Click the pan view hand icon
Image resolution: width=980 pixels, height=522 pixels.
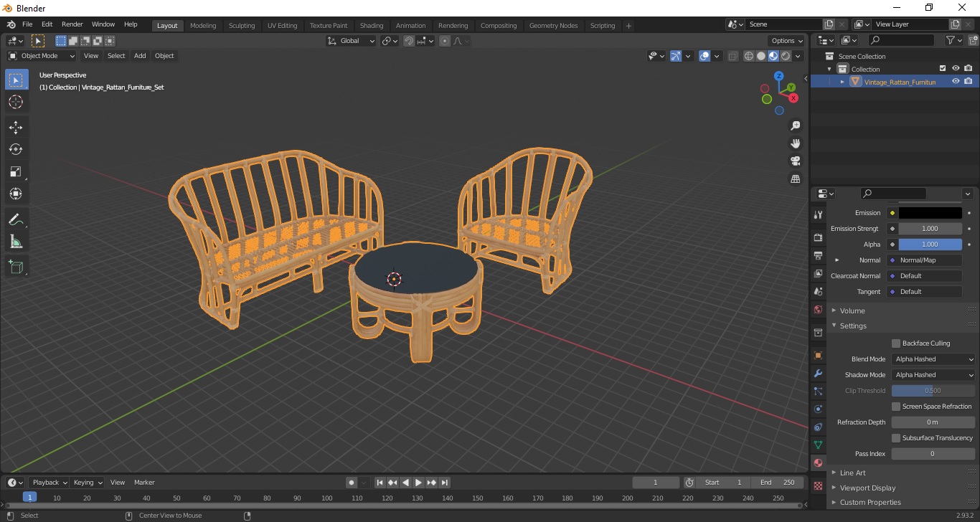tap(796, 143)
